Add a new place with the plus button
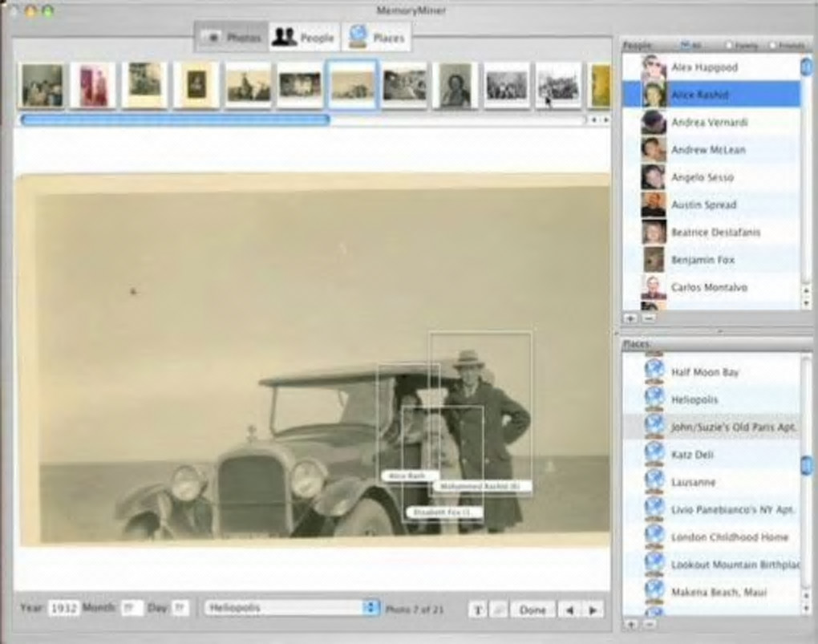 coord(630,624)
